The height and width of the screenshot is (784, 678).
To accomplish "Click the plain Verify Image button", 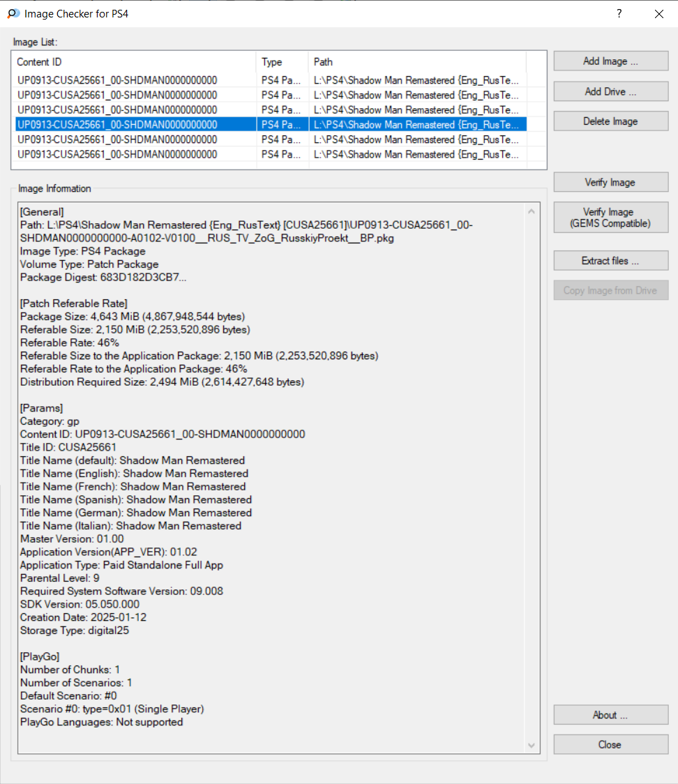I will point(610,183).
